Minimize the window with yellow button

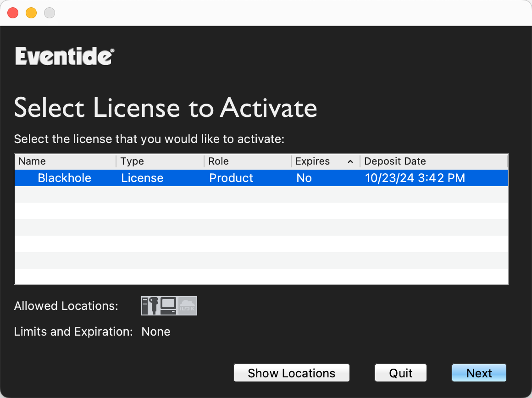coord(31,13)
